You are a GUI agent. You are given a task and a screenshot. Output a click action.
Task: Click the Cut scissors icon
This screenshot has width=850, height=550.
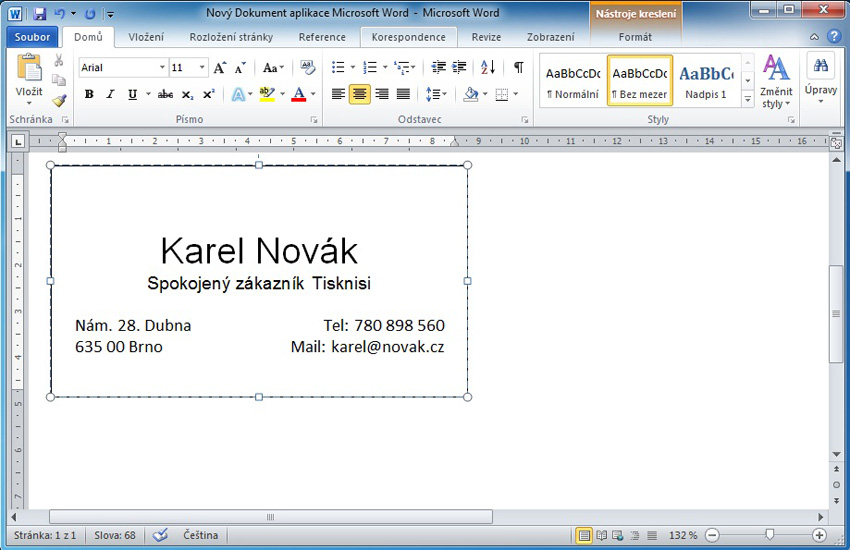point(59,61)
